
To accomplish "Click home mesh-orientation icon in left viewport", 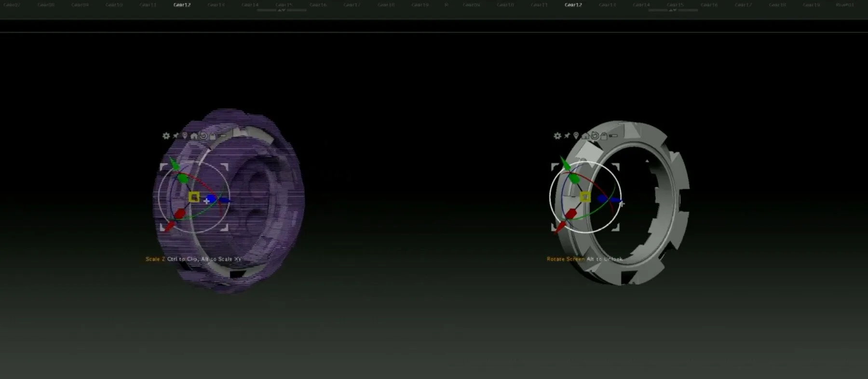I will [x=194, y=136].
